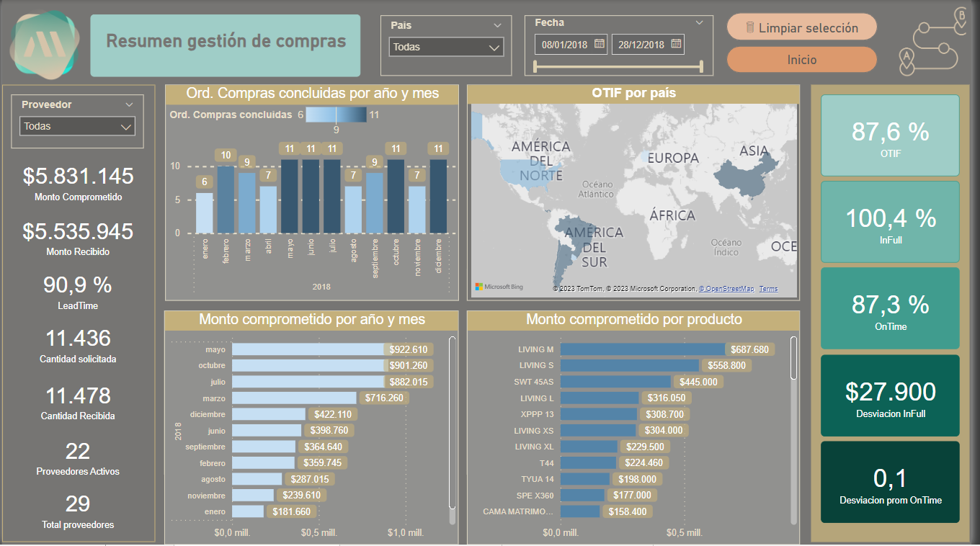Click scrollbar of Monto comprometido por producto
This screenshot has width=980, height=546.
click(794, 358)
